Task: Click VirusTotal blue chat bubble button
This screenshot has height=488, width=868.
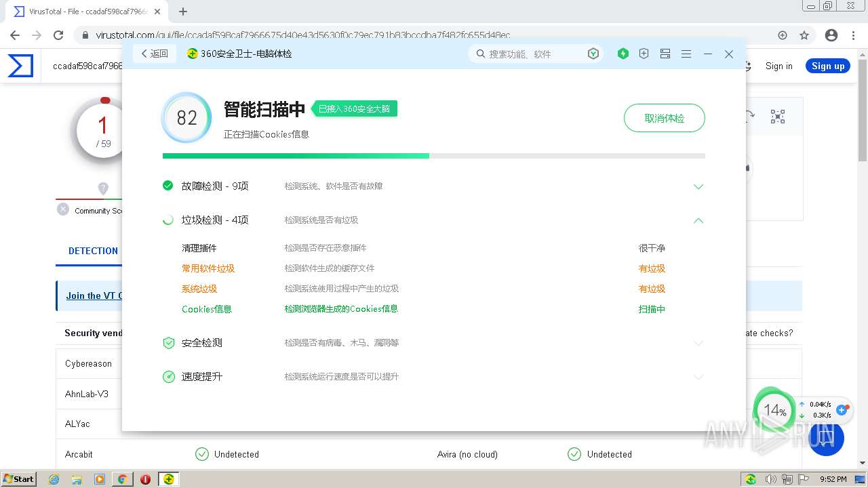Action: [x=826, y=438]
